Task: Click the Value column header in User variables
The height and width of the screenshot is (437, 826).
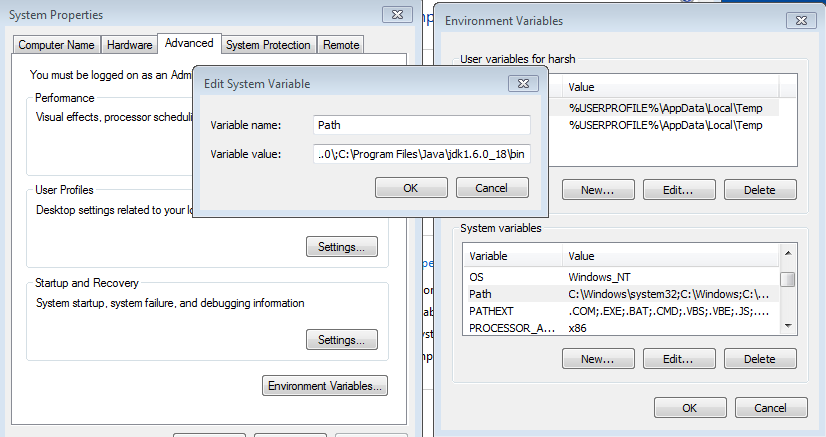Action: click(670, 87)
